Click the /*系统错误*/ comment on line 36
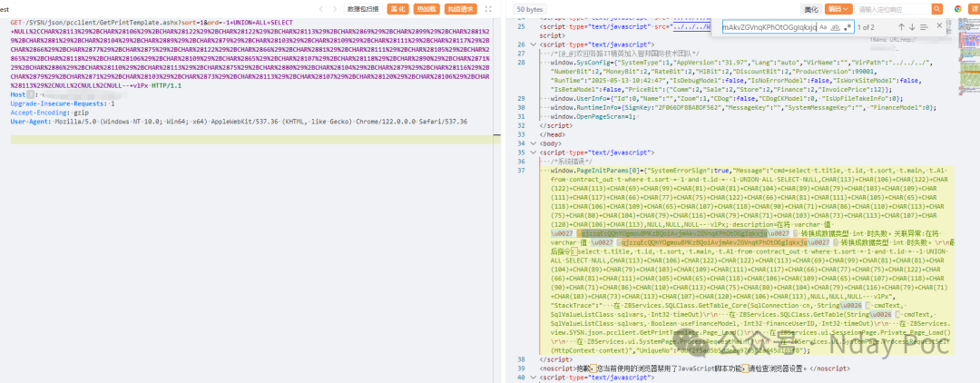980x383 pixels. click(x=571, y=162)
